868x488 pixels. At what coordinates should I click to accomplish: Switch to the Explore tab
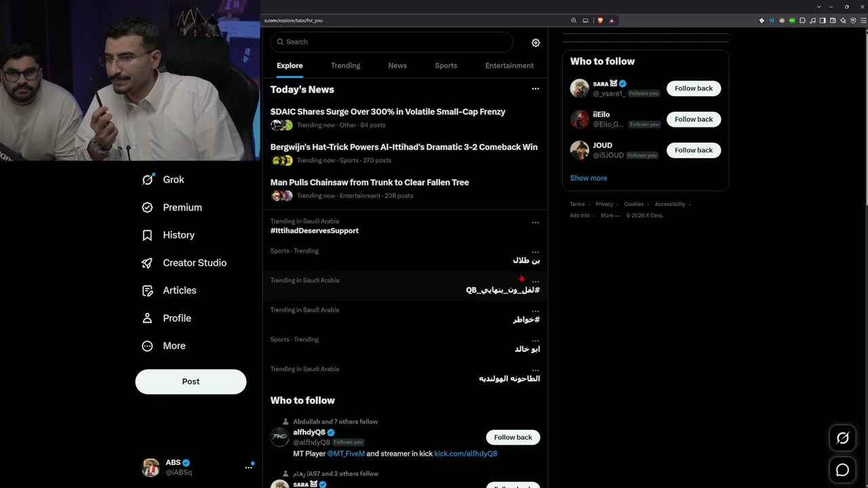pos(290,66)
